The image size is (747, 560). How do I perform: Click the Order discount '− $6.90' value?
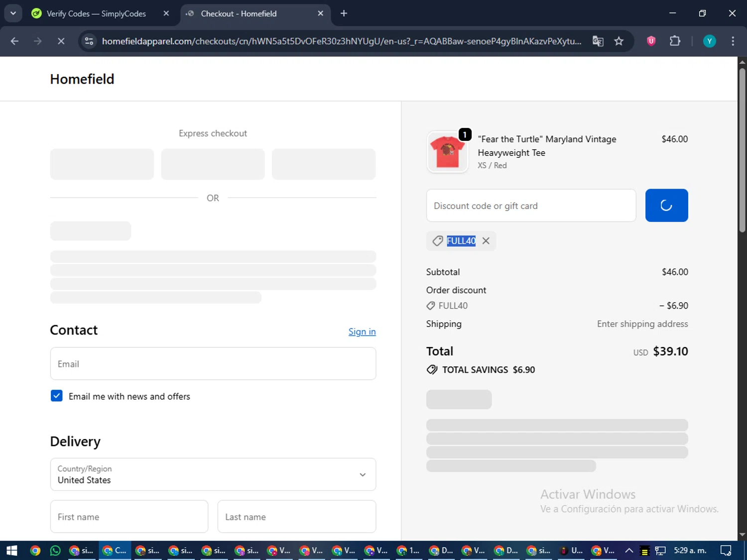[x=673, y=306]
